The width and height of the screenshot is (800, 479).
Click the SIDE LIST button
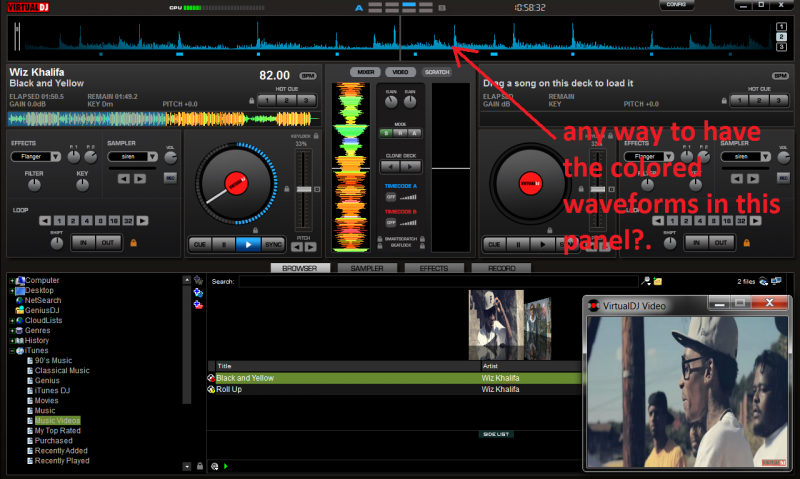[496, 434]
